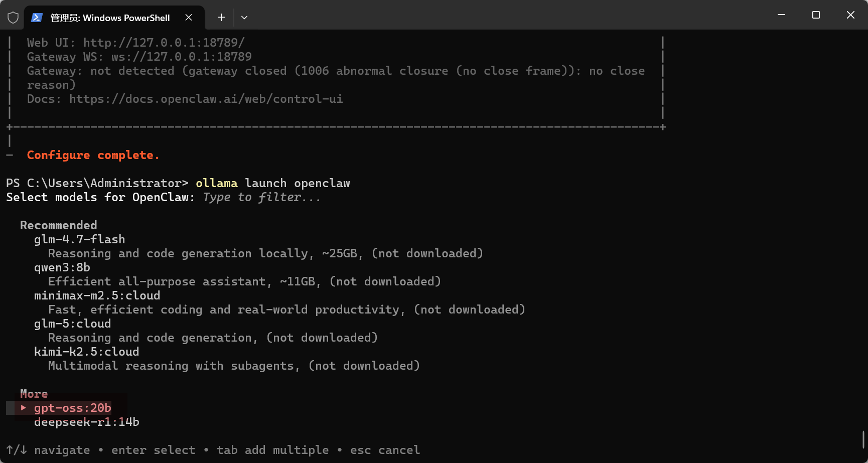Click "Fast, efficient coding" description line
868x463 pixels.
(286, 310)
